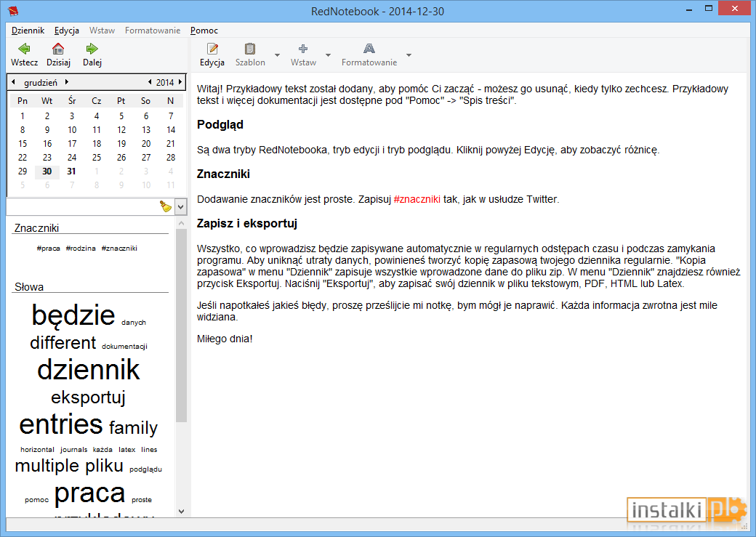Select December 14 in calendar
Screen dimensions: 756x537
(x=171, y=129)
